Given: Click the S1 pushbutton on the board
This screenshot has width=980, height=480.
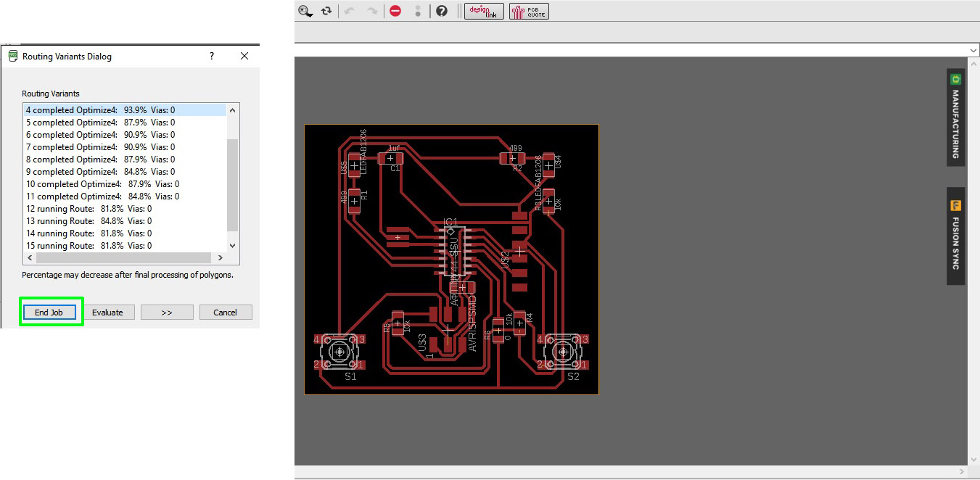Looking at the screenshot, I should (339, 351).
